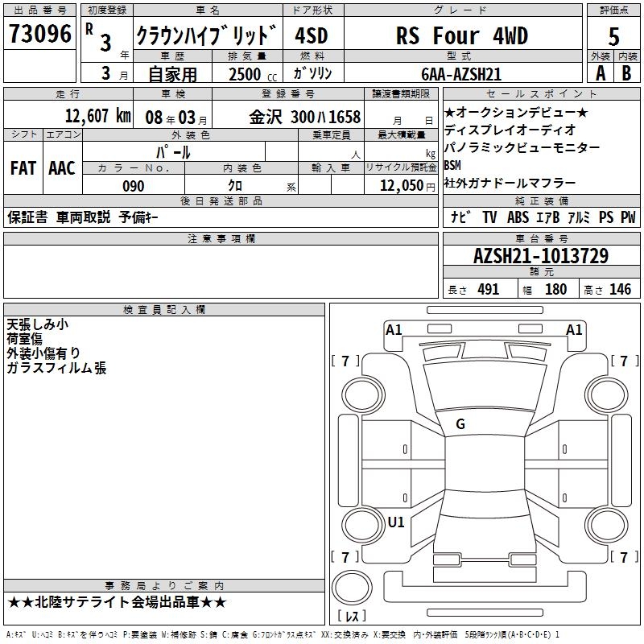Click the 事務局よりご案内 header
The height and width of the screenshot is (644, 644).
click(x=164, y=585)
